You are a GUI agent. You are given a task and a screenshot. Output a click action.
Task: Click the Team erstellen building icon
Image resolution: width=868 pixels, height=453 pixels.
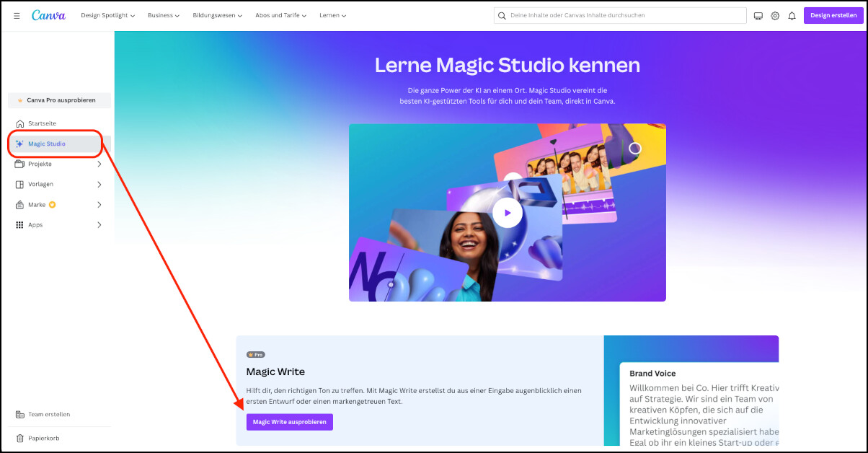[x=19, y=415]
